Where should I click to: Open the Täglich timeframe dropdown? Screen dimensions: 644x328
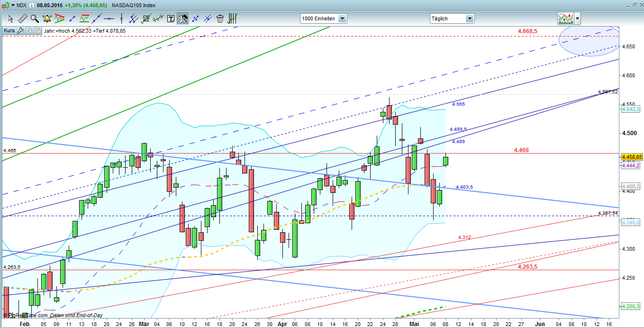[452, 18]
